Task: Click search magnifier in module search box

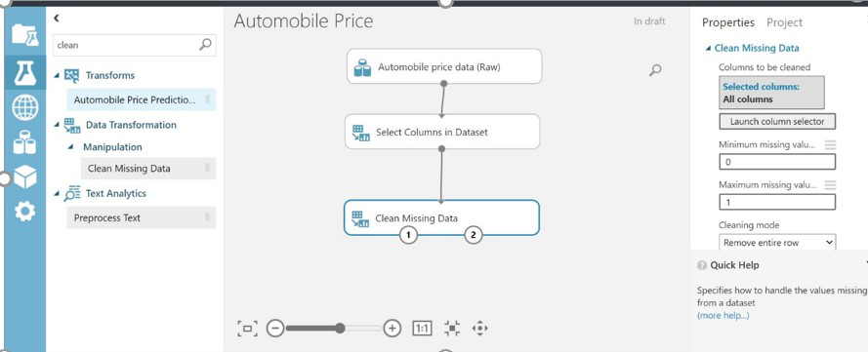Action: [205, 45]
